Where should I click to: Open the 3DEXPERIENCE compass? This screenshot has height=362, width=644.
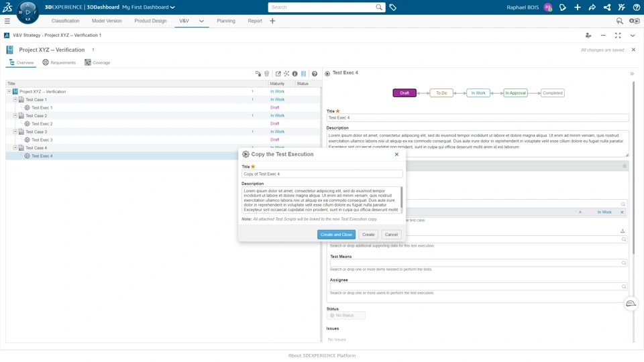(x=28, y=12)
